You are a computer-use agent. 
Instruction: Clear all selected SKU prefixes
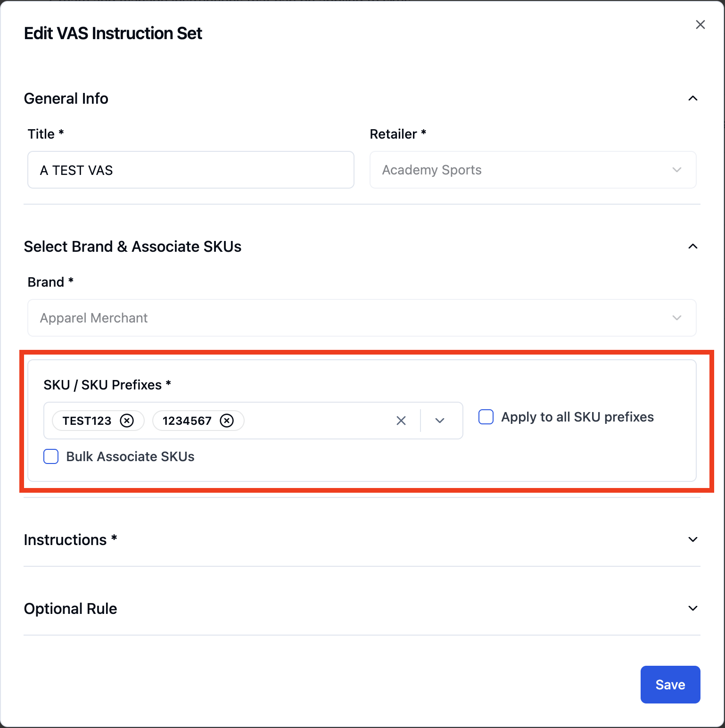coord(401,421)
